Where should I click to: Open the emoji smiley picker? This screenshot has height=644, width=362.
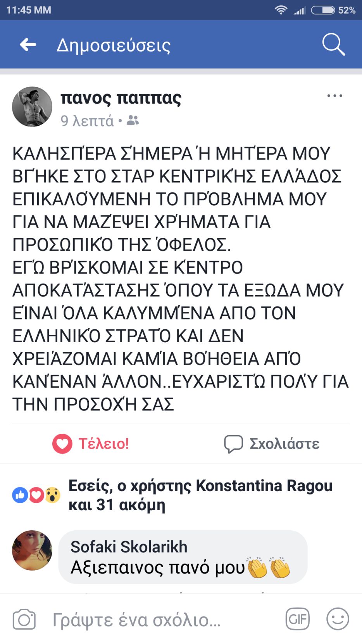click(x=338, y=619)
